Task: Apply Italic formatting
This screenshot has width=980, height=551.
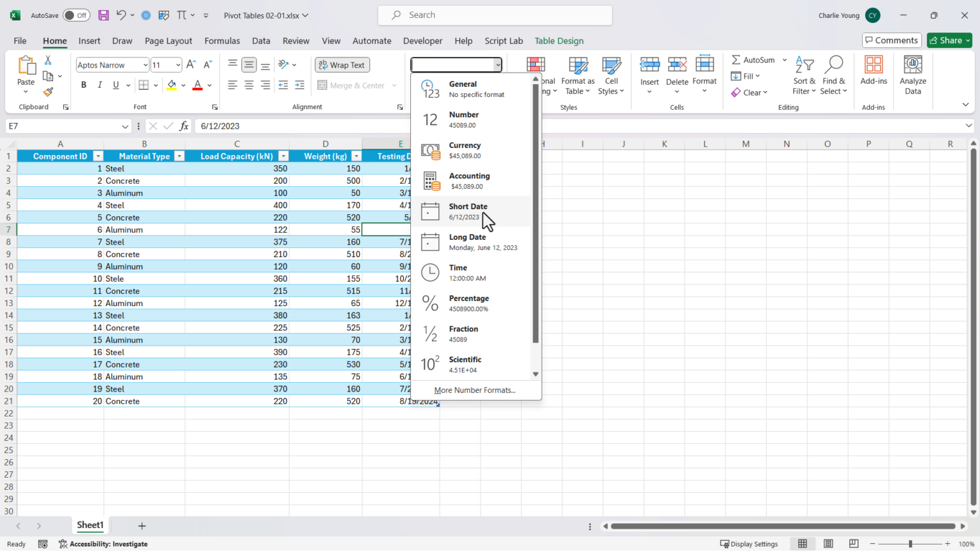Action: (x=100, y=84)
